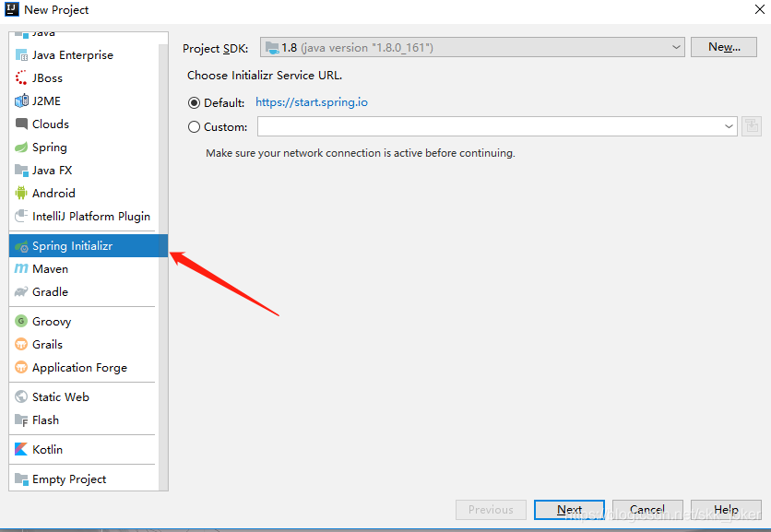Image resolution: width=771 pixels, height=532 pixels.
Task: Click the Android robot icon
Action: point(21,193)
